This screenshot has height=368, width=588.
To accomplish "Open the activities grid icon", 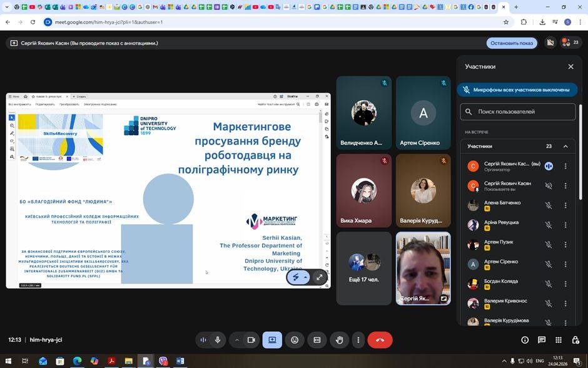I will pyautogui.click(x=559, y=340).
